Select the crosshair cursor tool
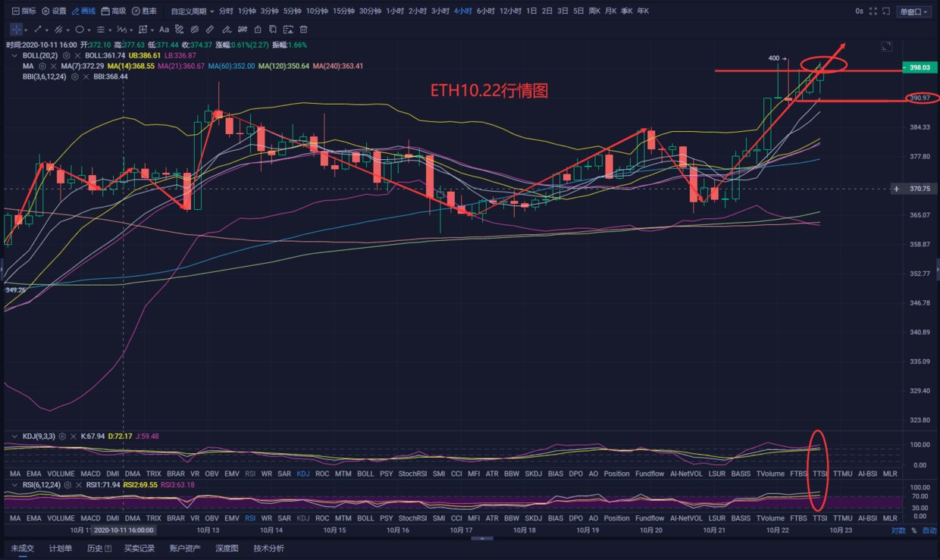 click(x=17, y=30)
